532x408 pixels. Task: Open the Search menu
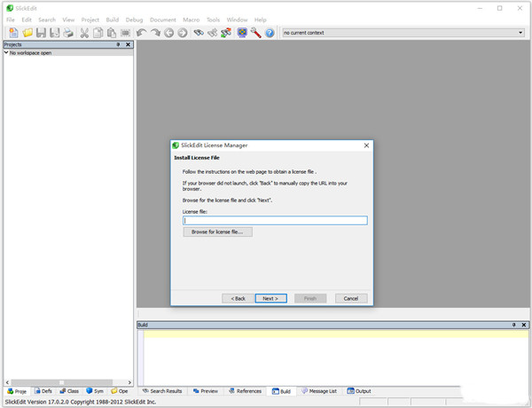coord(47,20)
